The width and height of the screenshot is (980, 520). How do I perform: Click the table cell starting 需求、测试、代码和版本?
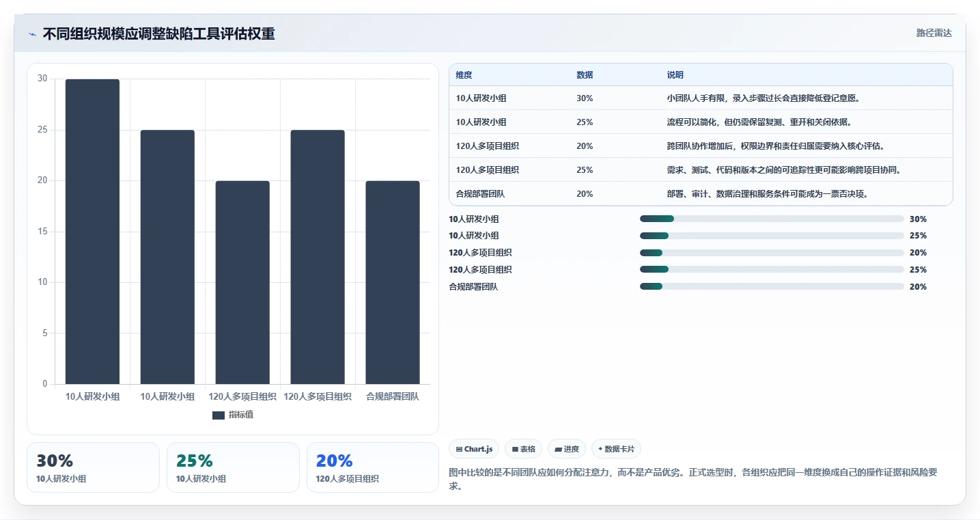tap(806, 170)
